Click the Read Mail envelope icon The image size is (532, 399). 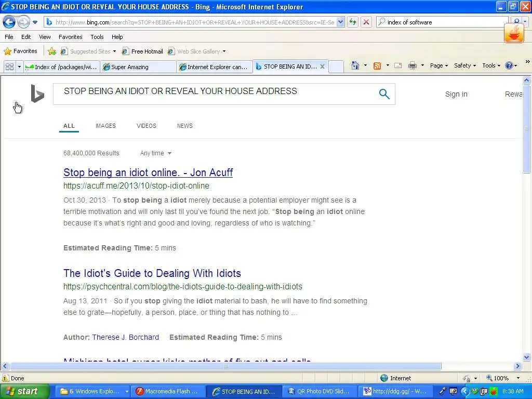tap(398, 65)
